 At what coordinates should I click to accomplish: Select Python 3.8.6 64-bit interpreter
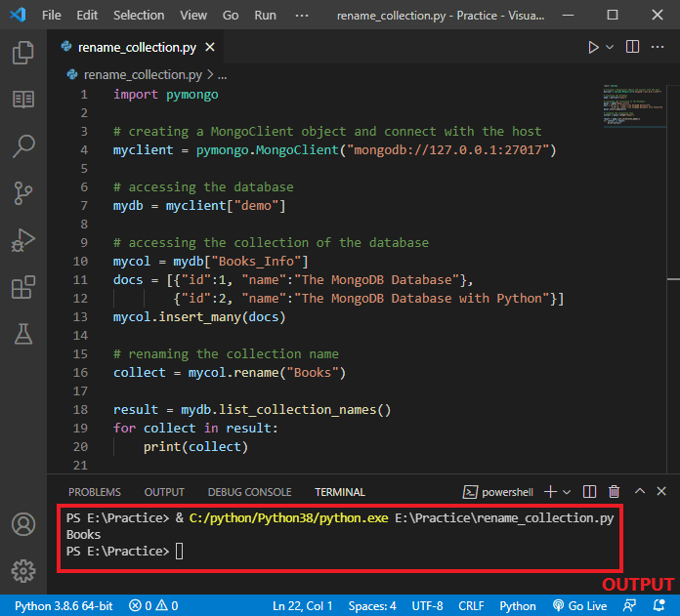point(64,605)
